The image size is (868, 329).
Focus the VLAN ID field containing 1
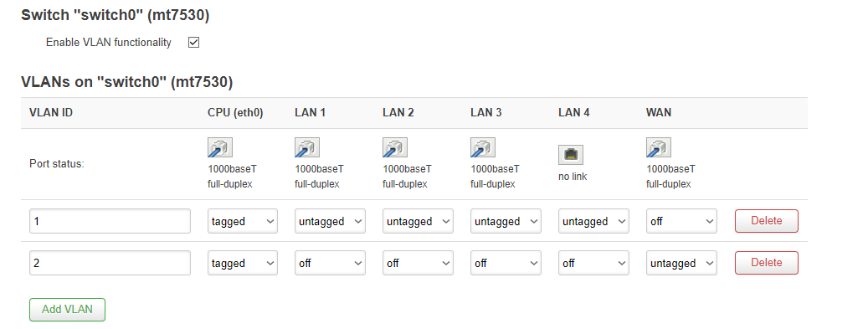pyautogui.click(x=110, y=221)
